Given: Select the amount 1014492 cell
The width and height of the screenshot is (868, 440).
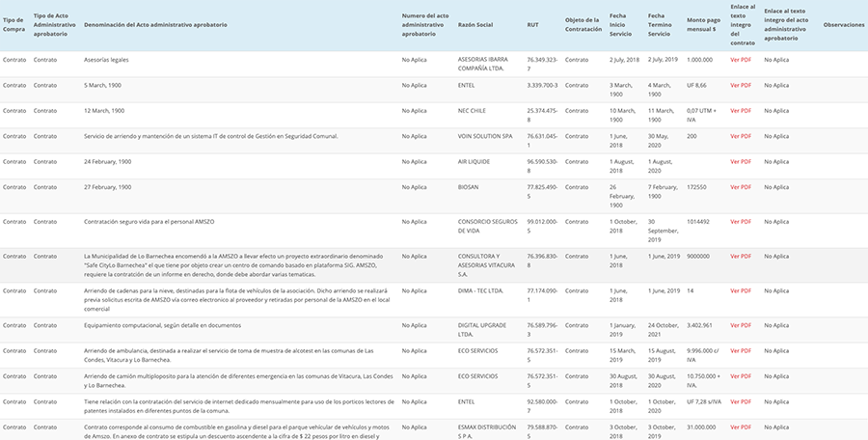Looking at the screenshot, I should [698, 222].
